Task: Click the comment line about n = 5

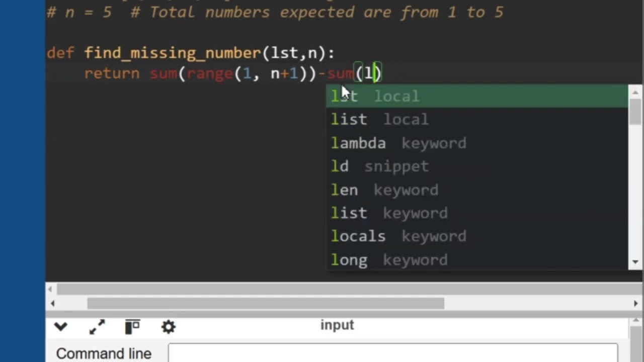Action: [x=275, y=12]
